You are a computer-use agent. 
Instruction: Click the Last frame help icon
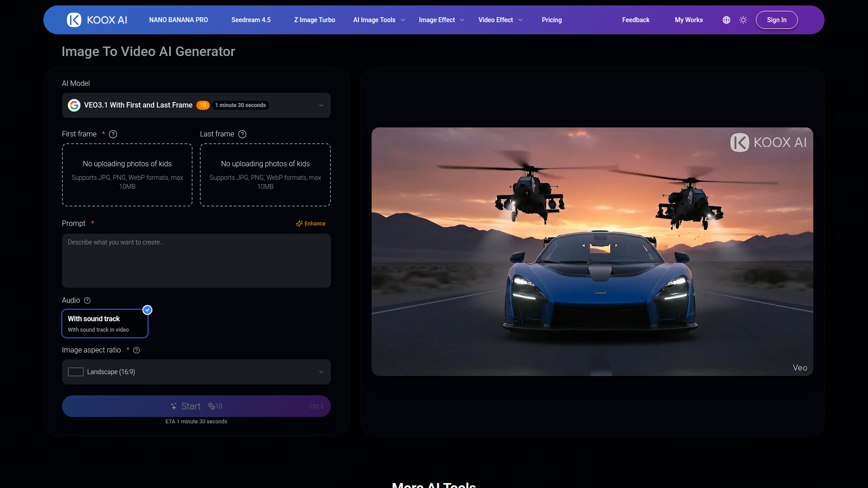click(x=242, y=134)
